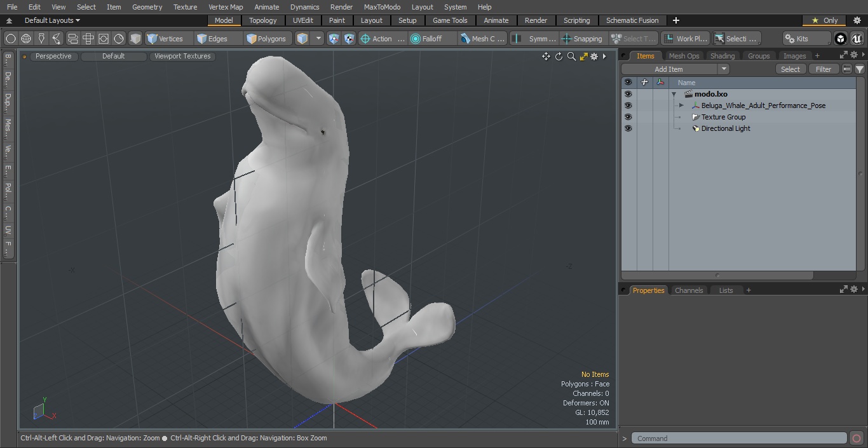Viewport: 868px width, 448px height.
Task: Toggle visibility of Texture Group
Action: click(628, 117)
